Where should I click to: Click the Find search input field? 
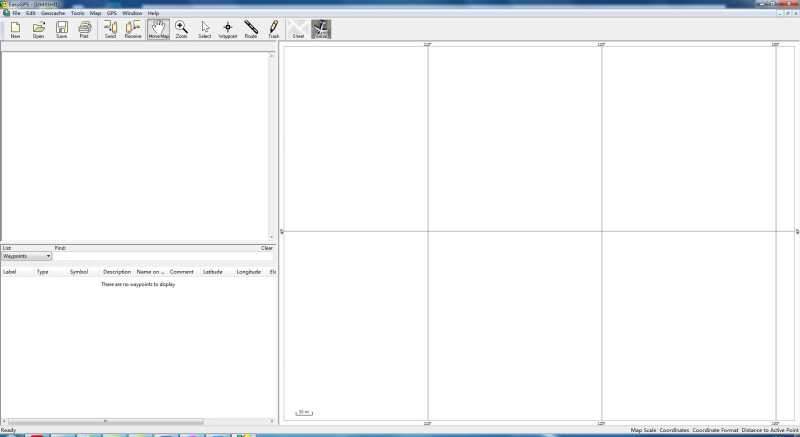point(160,256)
